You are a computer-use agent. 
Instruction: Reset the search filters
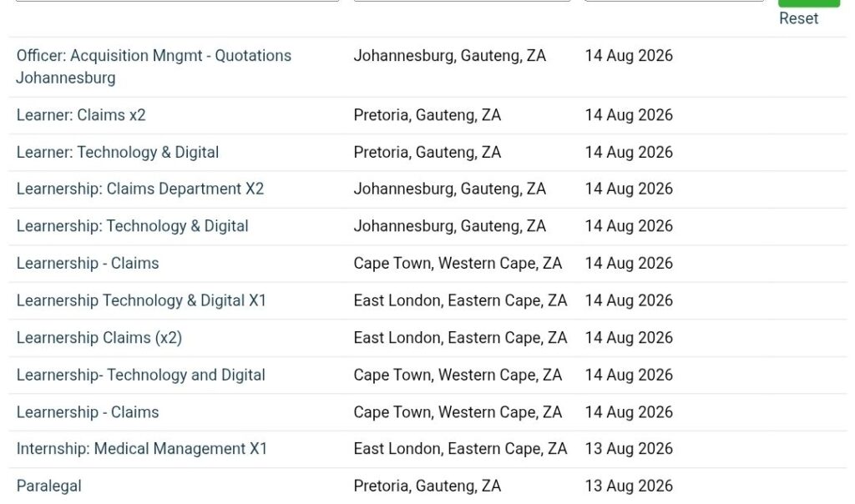[x=798, y=18]
